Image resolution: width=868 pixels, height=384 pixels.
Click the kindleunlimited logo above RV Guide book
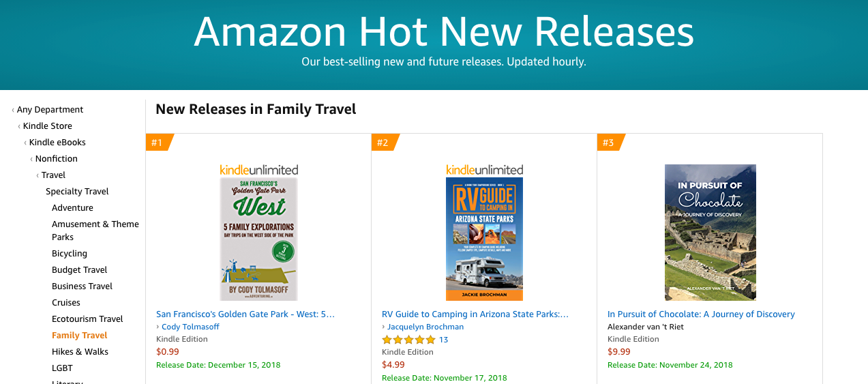pyautogui.click(x=485, y=170)
